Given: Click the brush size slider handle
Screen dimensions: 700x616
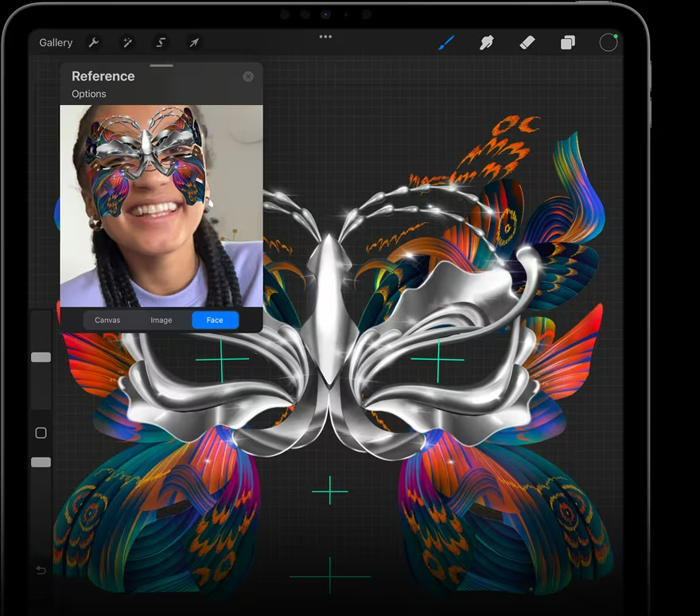Looking at the screenshot, I should click(x=41, y=357).
